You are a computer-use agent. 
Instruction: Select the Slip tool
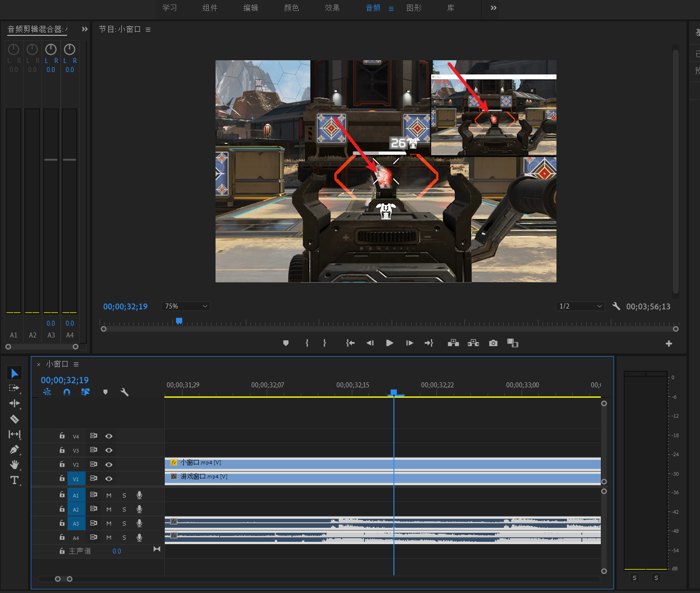[14, 434]
